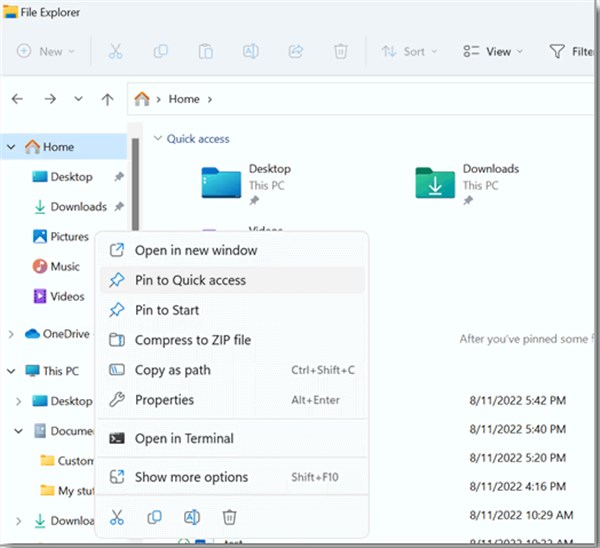The width and height of the screenshot is (600, 548).
Task: Select OneDrive in the sidebar
Action: pyautogui.click(x=66, y=334)
